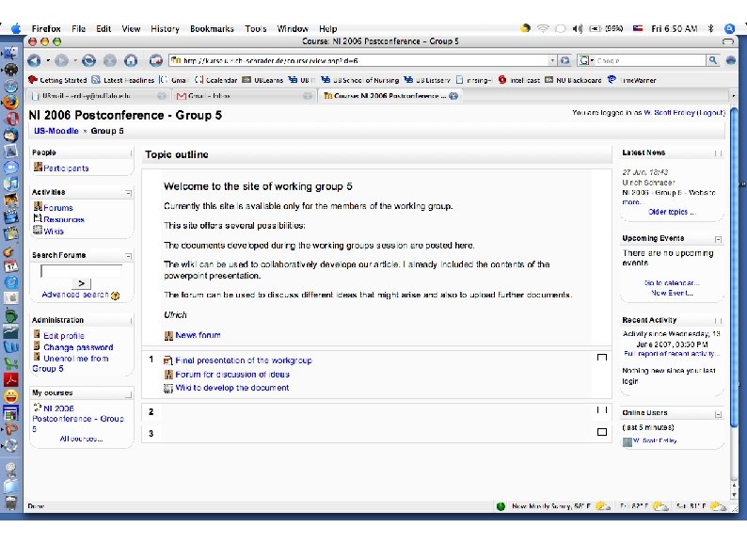Screen dimensions: 747x560
Task: Click the Forward navigation arrow
Action: [61, 60]
